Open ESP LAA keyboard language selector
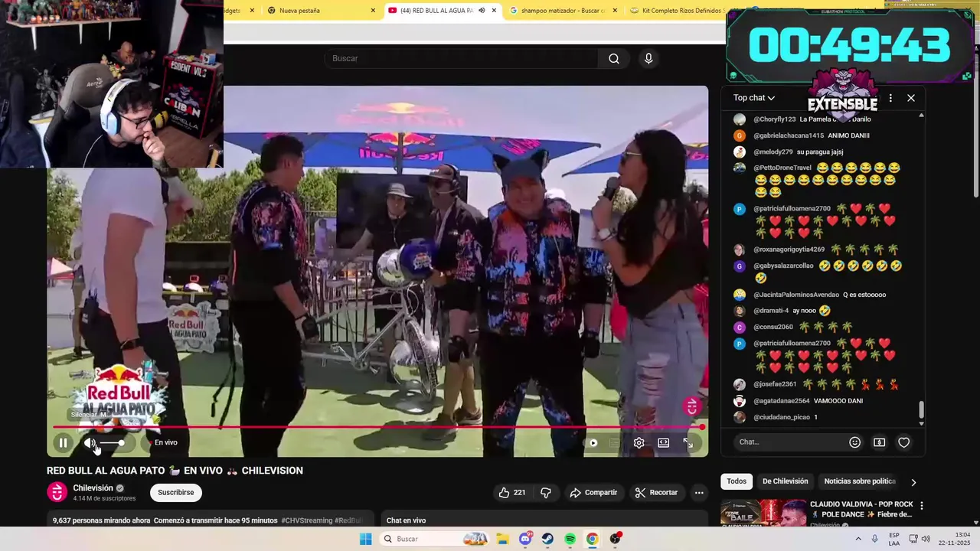Viewport: 980px width, 551px height. (894, 539)
